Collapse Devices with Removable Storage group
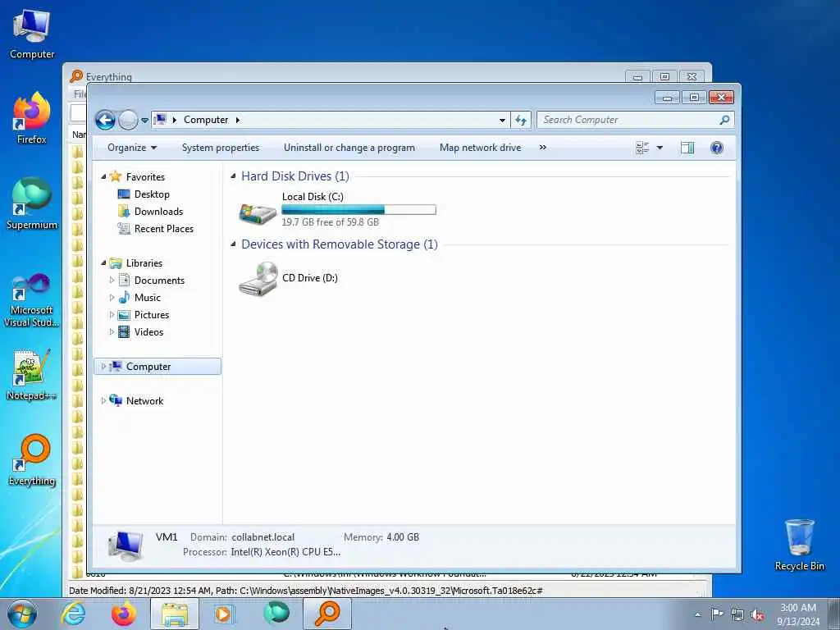 pos(233,244)
